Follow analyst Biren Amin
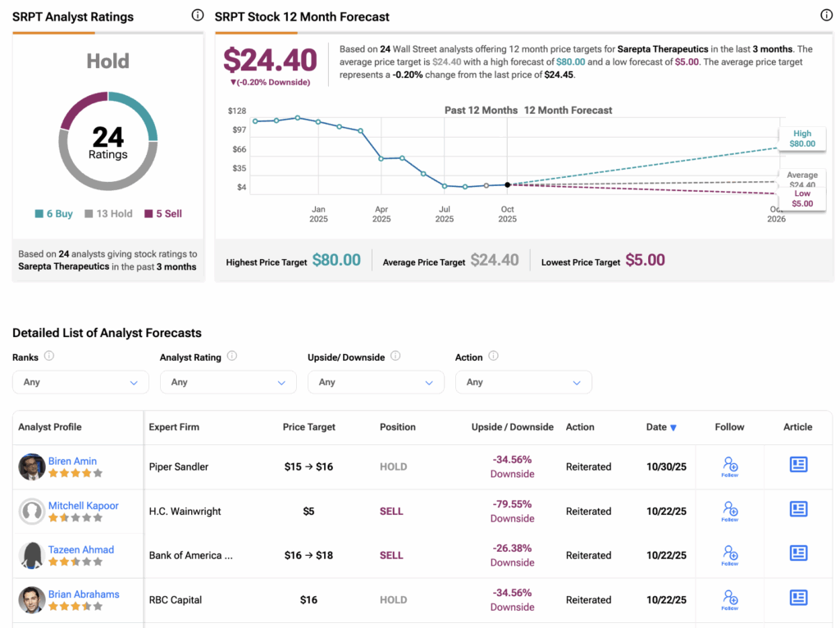The height and width of the screenshot is (628, 840). 729,466
